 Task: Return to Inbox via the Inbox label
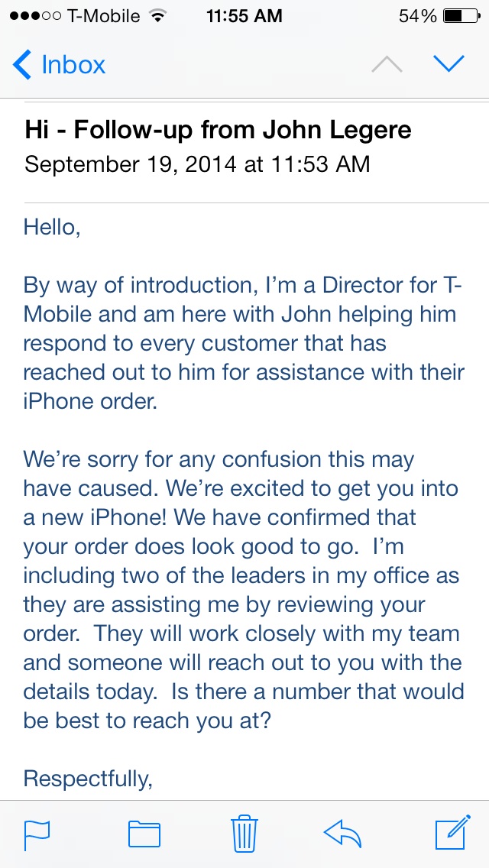click(73, 65)
